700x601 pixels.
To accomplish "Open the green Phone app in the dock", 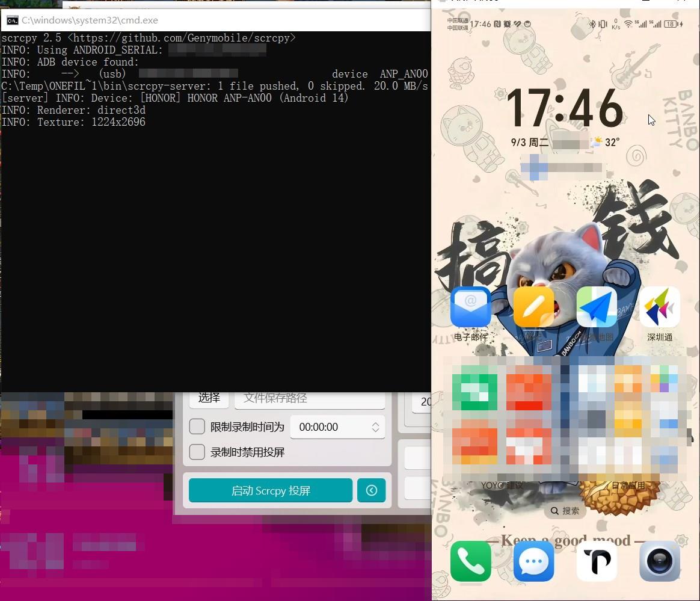I will pos(470,561).
